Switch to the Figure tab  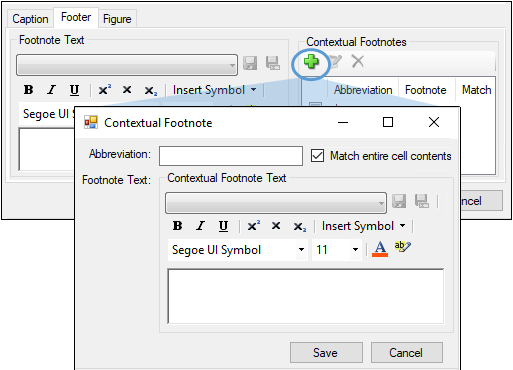[x=117, y=19]
